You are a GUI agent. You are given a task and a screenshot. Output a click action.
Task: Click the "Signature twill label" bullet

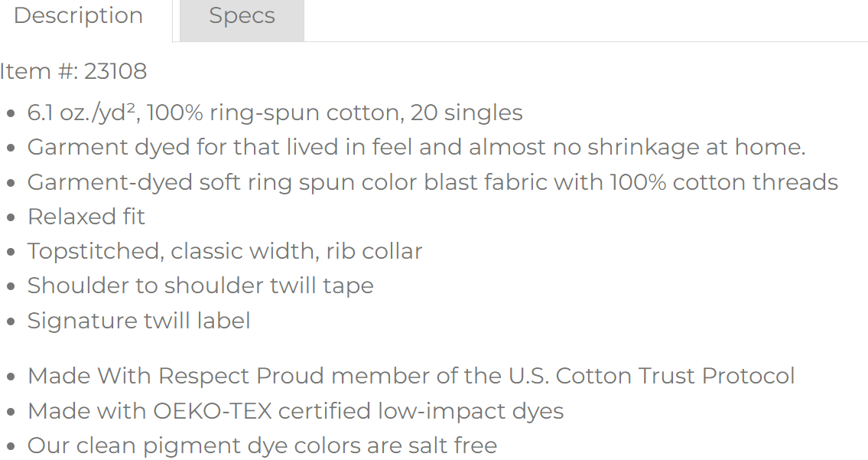click(x=138, y=320)
